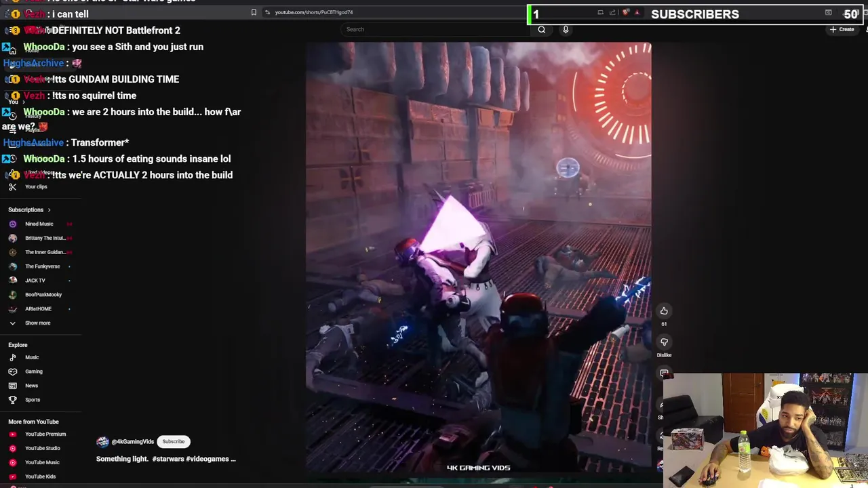Screen dimensions: 868x488
Task: Pause the playing Short video
Action: tap(478, 258)
